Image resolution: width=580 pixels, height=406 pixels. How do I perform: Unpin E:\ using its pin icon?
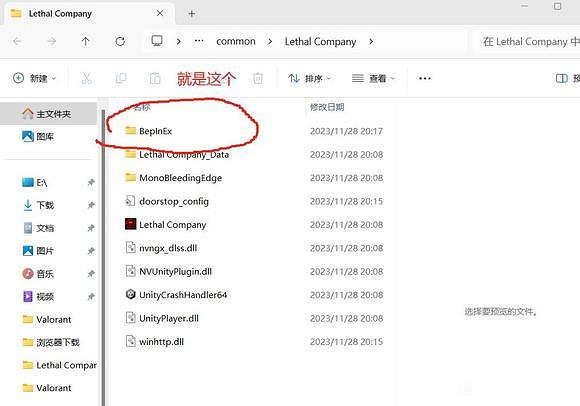pyautogui.click(x=91, y=182)
